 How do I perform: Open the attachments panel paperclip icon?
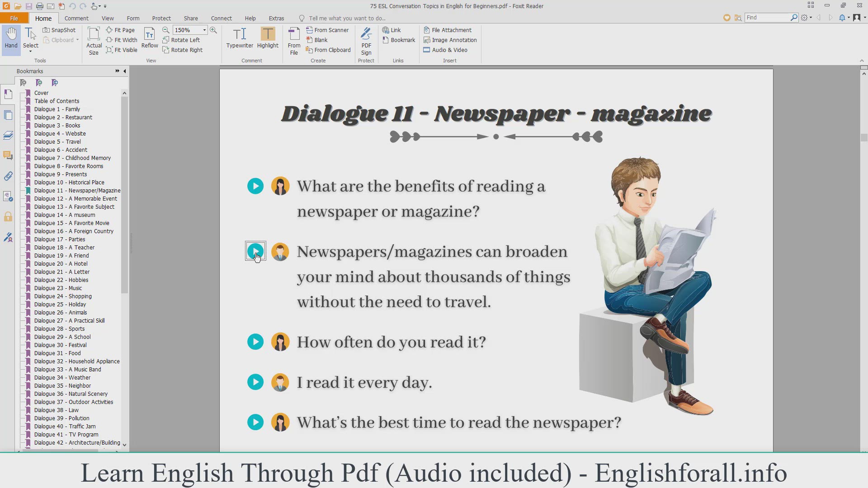pyautogui.click(x=8, y=176)
